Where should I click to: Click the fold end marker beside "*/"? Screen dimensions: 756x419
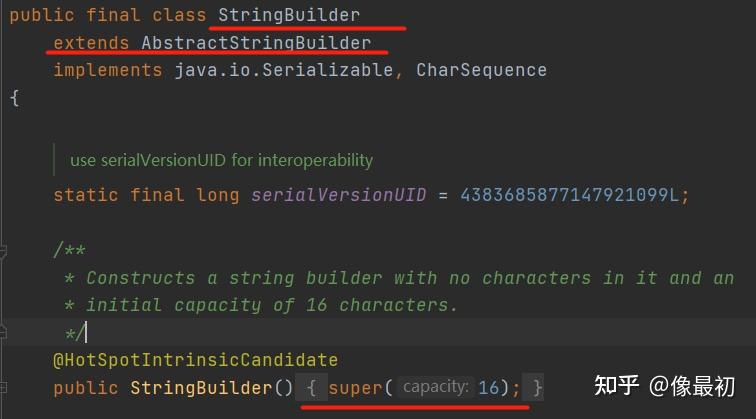[x=5, y=331]
